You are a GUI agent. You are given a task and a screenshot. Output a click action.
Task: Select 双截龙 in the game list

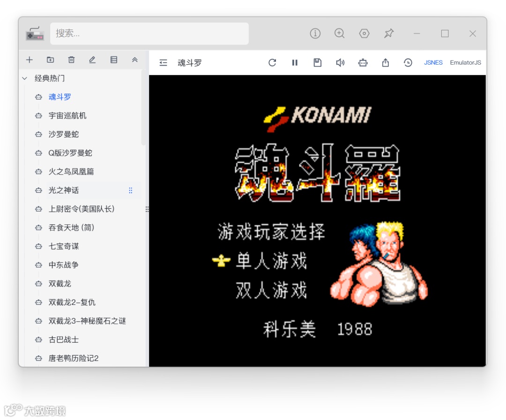(x=60, y=284)
